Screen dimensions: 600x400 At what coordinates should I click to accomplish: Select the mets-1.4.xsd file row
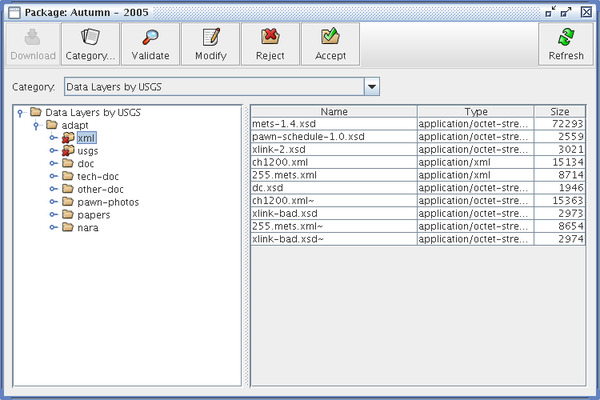point(334,123)
